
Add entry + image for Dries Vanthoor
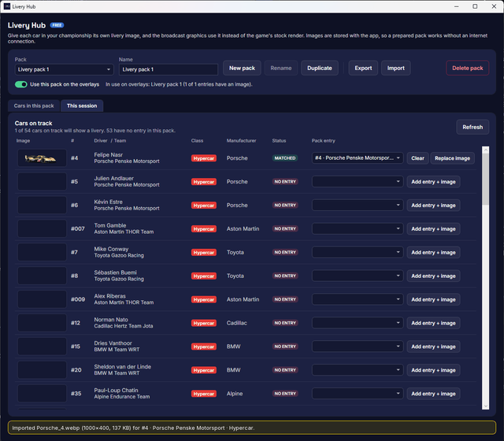tap(433, 346)
